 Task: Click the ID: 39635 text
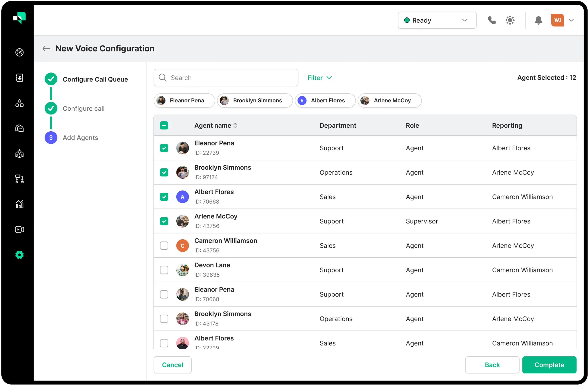coord(207,275)
